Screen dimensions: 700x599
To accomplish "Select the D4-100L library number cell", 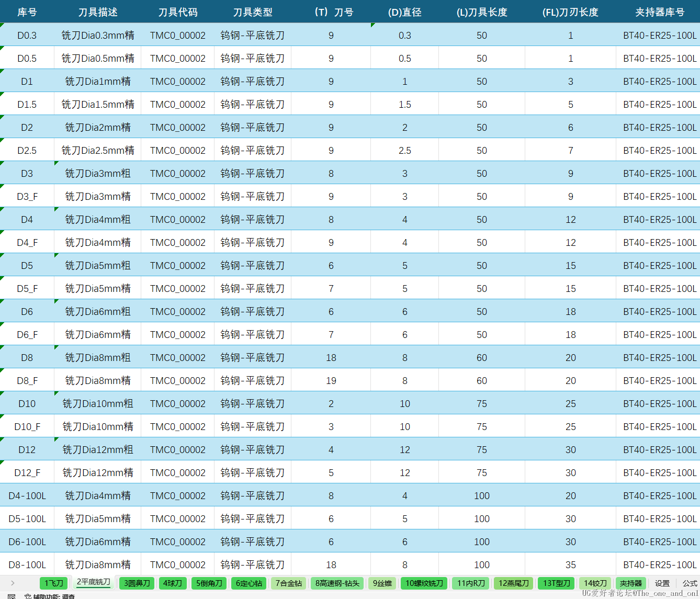I will point(27,495).
